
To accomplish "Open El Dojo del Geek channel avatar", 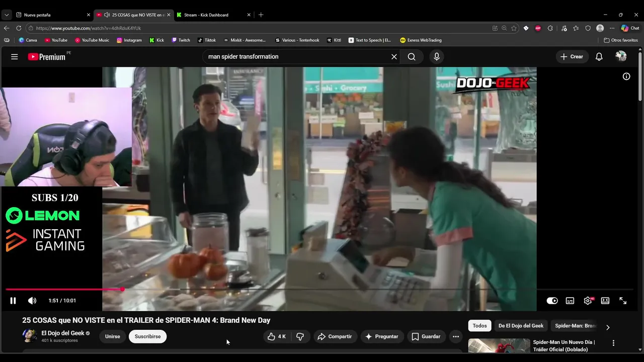I will (30, 336).
